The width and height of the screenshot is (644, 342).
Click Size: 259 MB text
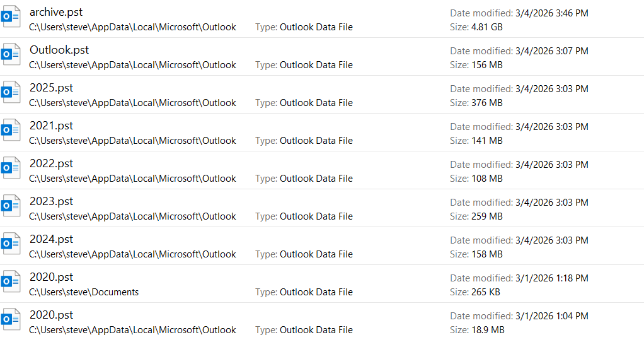(476, 216)
